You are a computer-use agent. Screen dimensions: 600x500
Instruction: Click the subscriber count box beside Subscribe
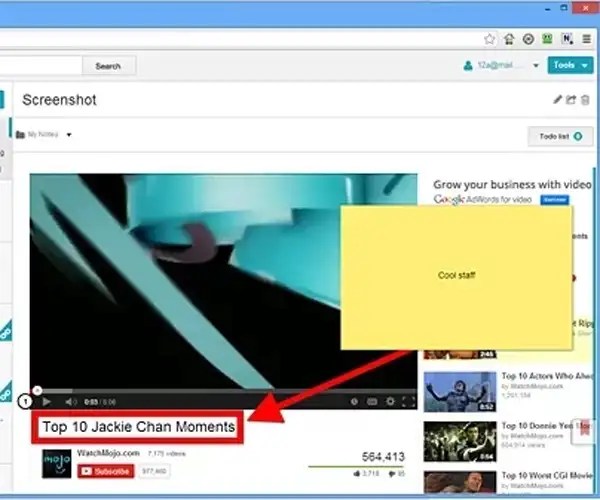coord(154,471)
